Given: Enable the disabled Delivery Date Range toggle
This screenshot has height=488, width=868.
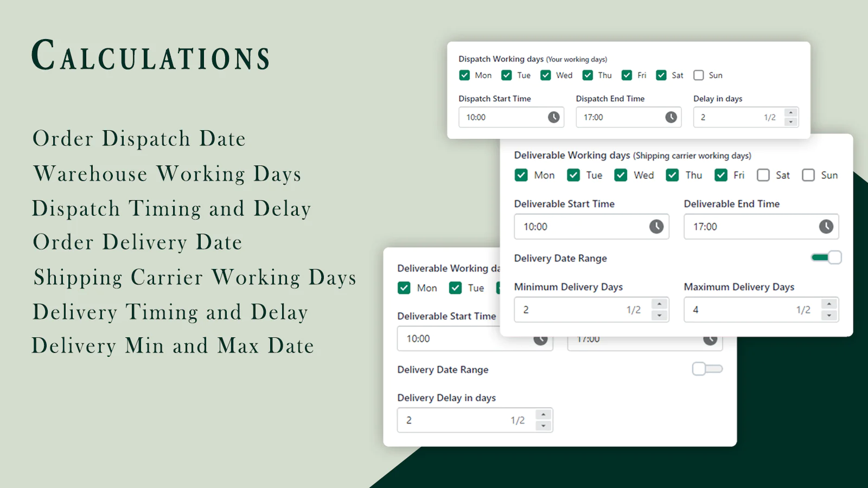Looking at the screenshot, I should point(707,369).
